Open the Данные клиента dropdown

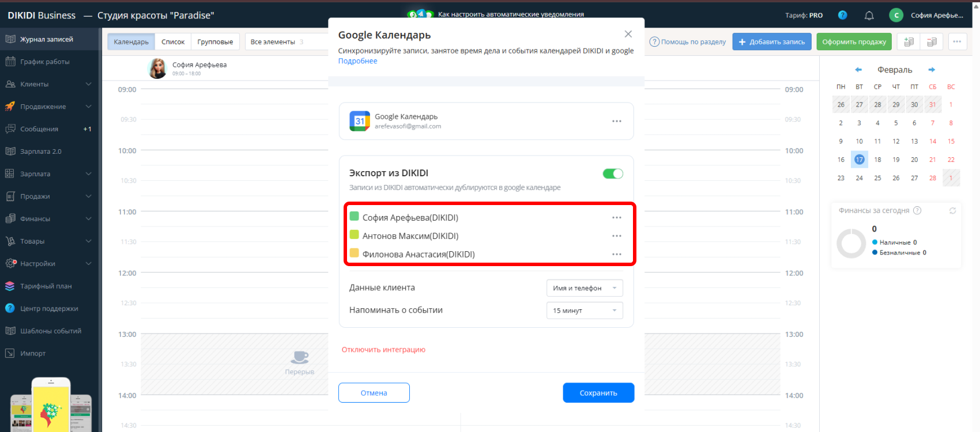(x=584, y=288)
